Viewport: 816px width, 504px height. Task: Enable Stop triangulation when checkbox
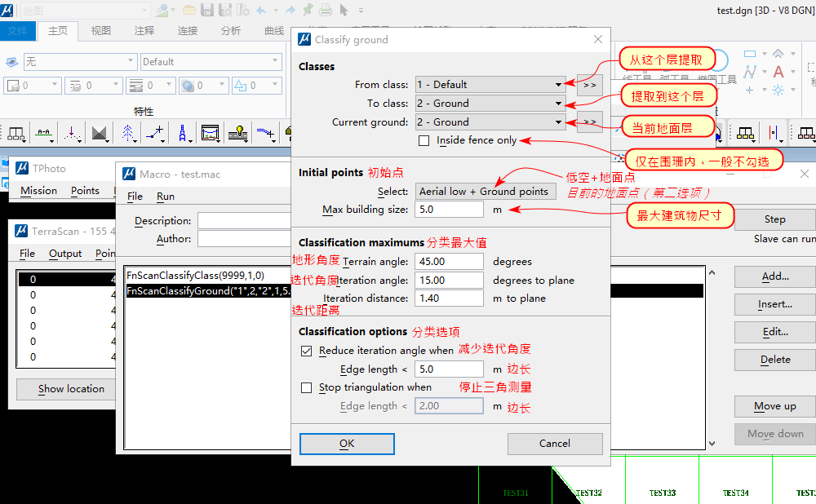pos(307,388)
